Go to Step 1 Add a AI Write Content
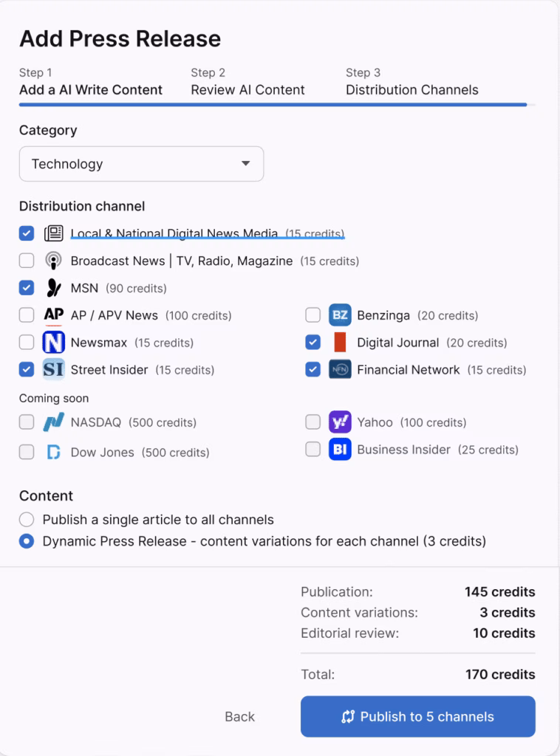This screenshot has height=756, width=560. click(91, 89)
